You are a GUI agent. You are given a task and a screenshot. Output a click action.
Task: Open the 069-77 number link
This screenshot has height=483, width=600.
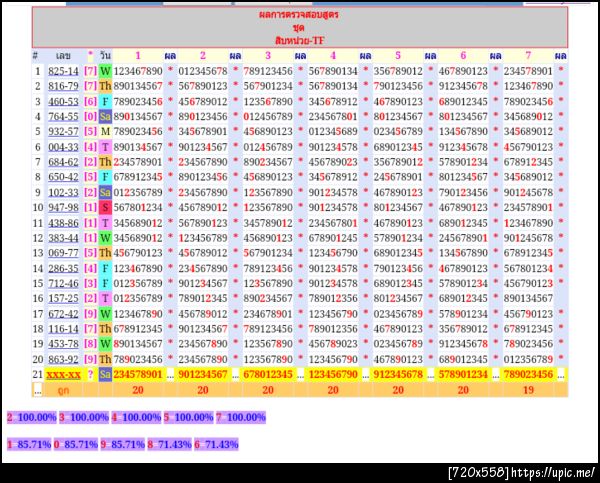coord(63,253)
